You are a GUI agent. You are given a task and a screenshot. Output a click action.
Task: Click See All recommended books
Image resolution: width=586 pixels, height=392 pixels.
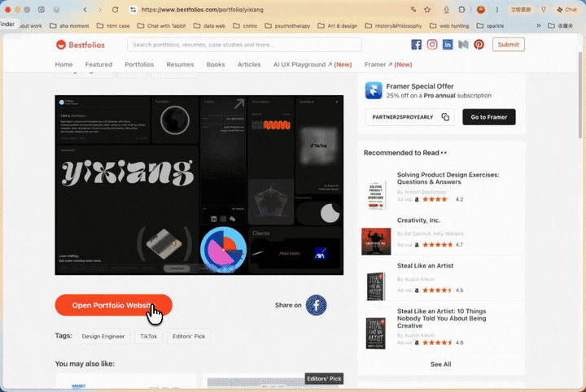(x=440, y=364)
